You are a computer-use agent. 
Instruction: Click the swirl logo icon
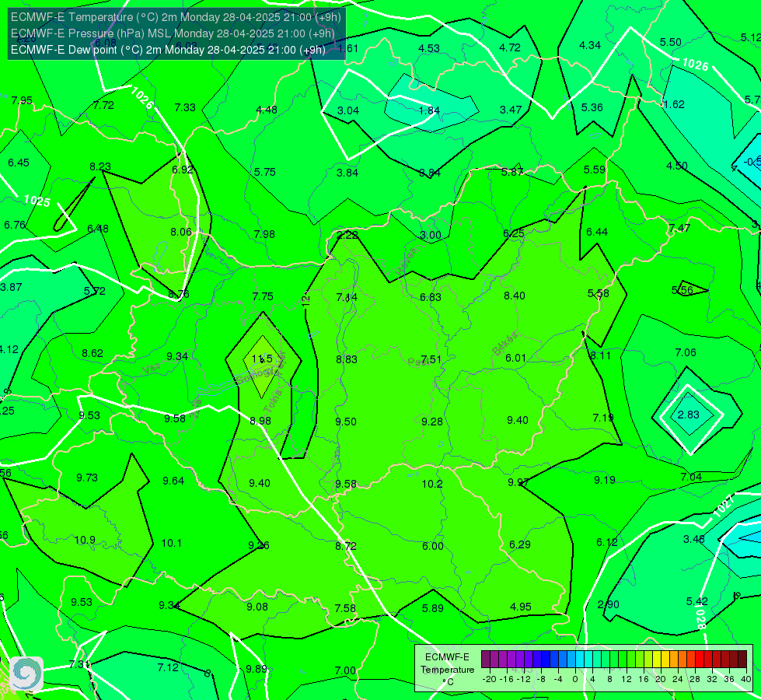[x=26, y=674]
